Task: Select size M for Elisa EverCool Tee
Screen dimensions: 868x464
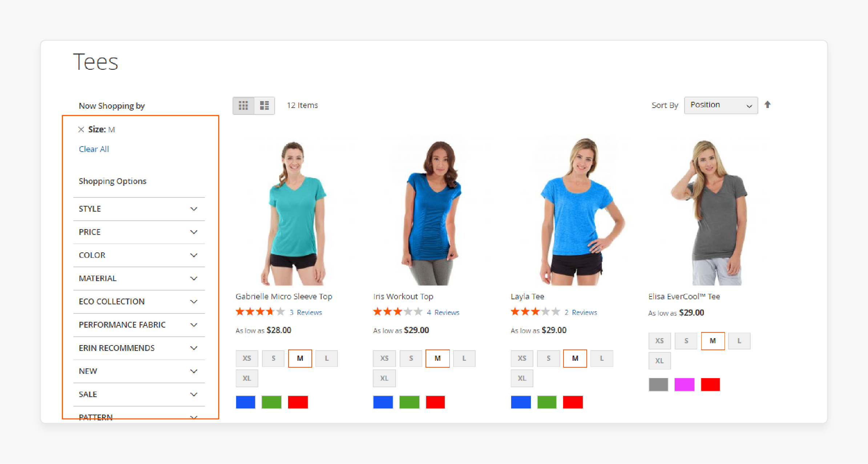Action: 713,341
